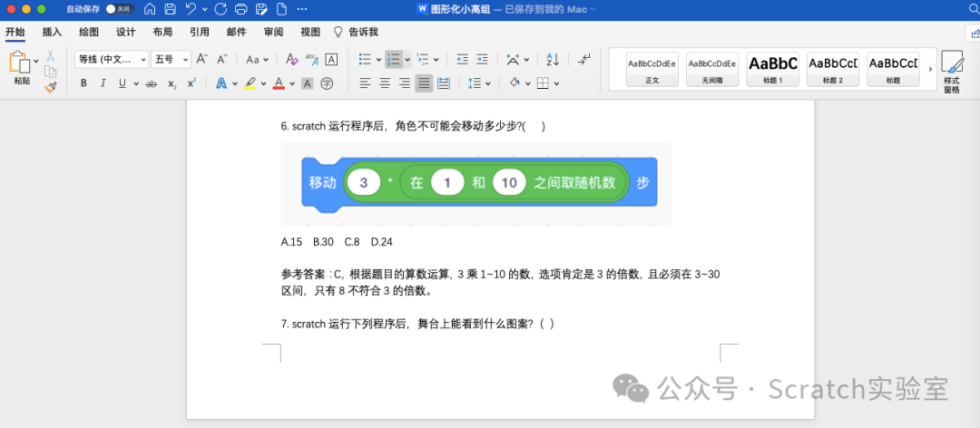Toggle numbered list formatting
The image size is (980, 428).
coord(394,59)
